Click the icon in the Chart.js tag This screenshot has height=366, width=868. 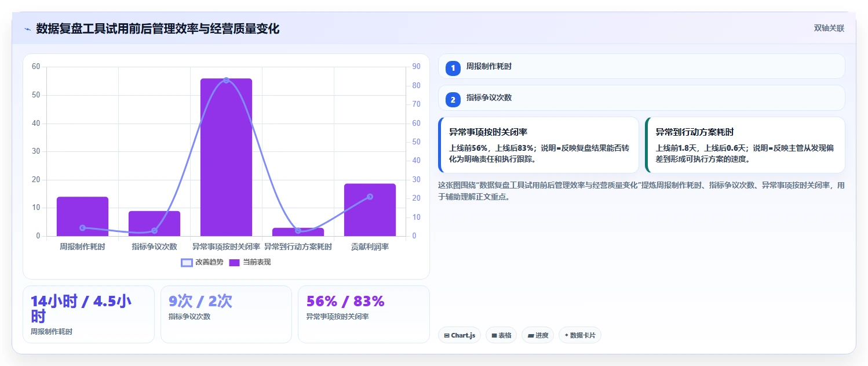tap(447, 335)
